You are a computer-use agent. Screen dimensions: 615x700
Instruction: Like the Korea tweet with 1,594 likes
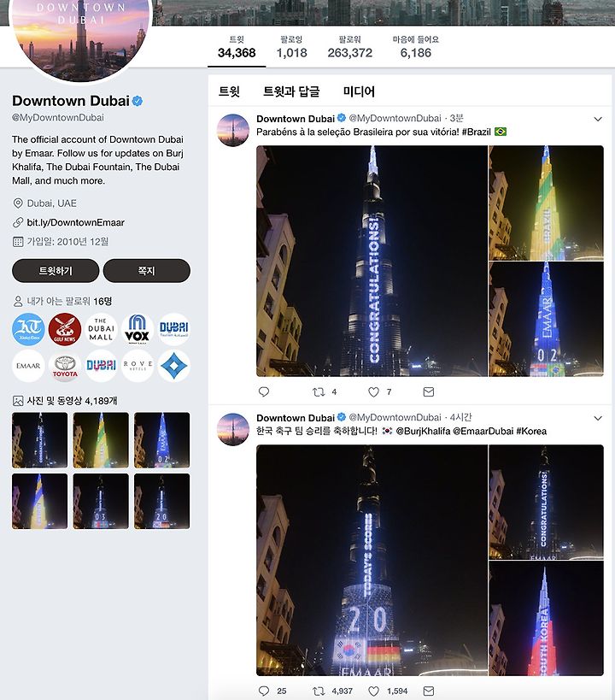click(373, 691)
